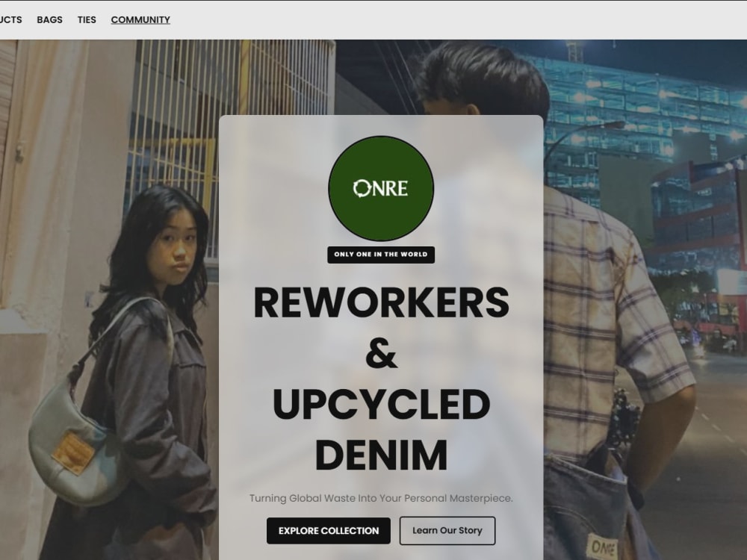Click the Turning Global Waste tagline text
Viewport: 747px width, 560px height.
click(x=381, y=498)
